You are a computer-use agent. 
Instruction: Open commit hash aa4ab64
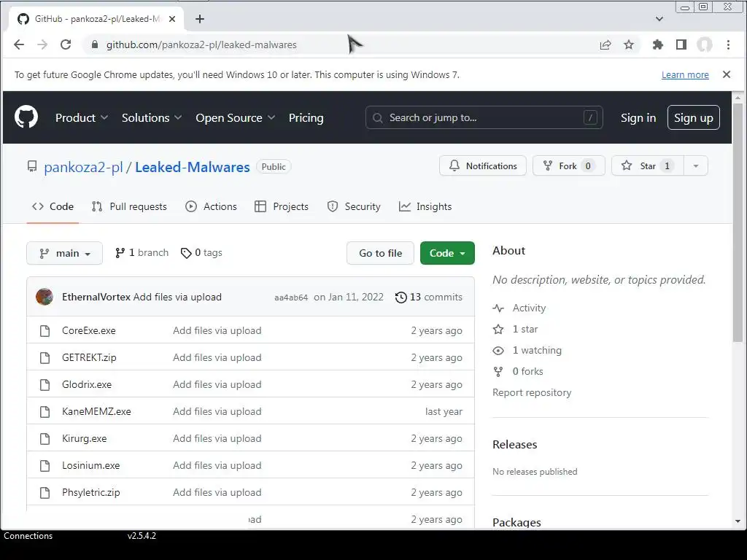click(x=291, y=297)
